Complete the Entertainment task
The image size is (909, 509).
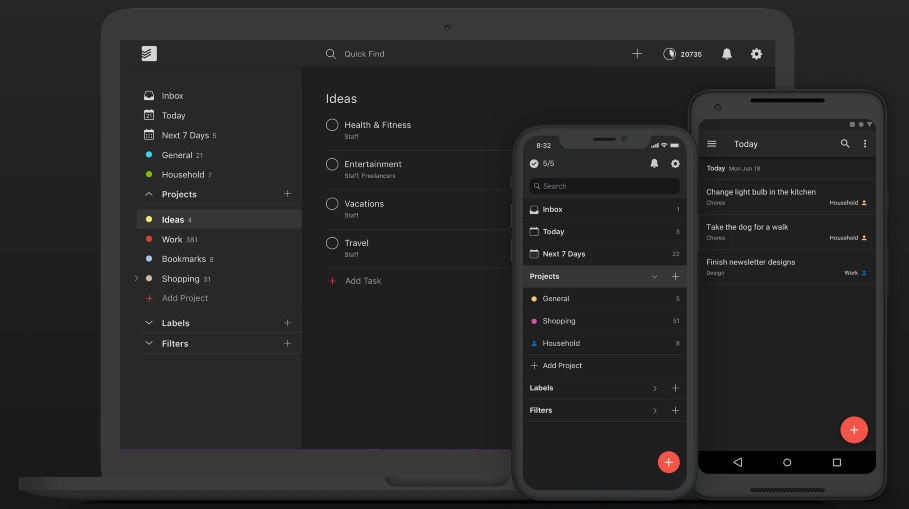332,164
